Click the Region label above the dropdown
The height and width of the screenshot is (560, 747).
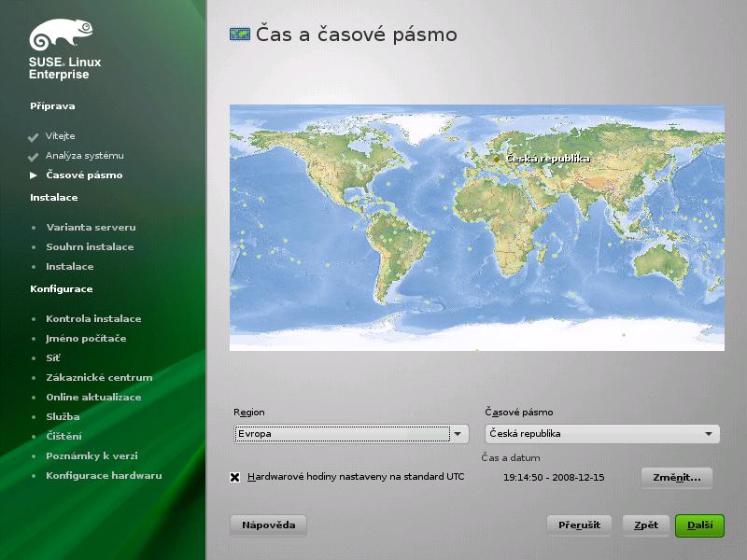[249, 413]
